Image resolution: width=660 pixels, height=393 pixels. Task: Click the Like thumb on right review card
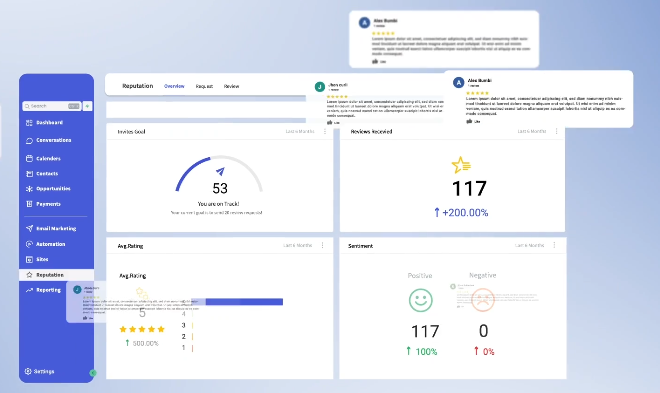tap(469, 121)
